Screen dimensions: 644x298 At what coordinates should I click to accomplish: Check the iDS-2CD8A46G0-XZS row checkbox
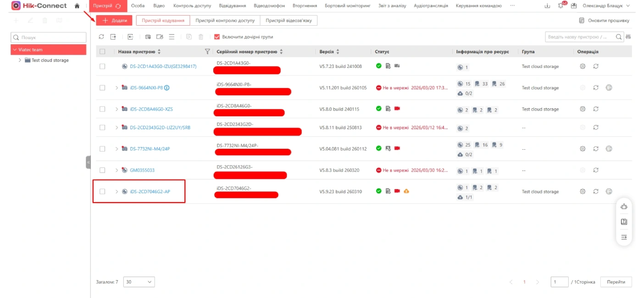(x=102, y=109)
